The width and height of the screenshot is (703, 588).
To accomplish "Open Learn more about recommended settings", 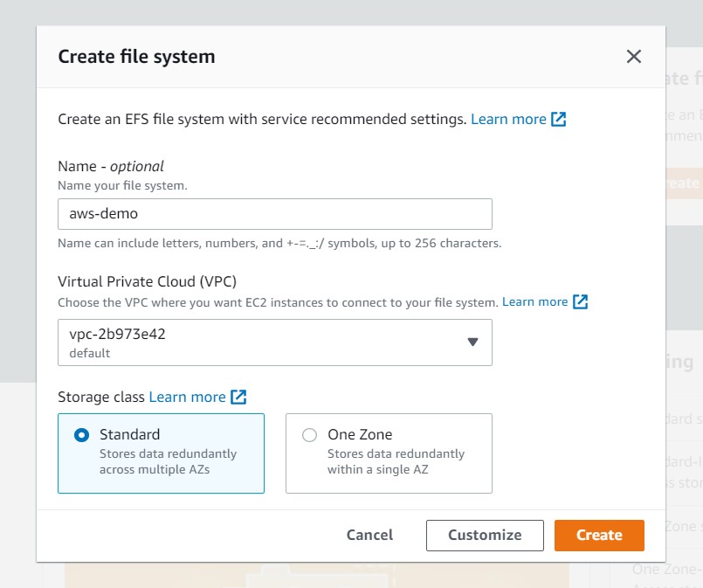I will pos(508,119).
